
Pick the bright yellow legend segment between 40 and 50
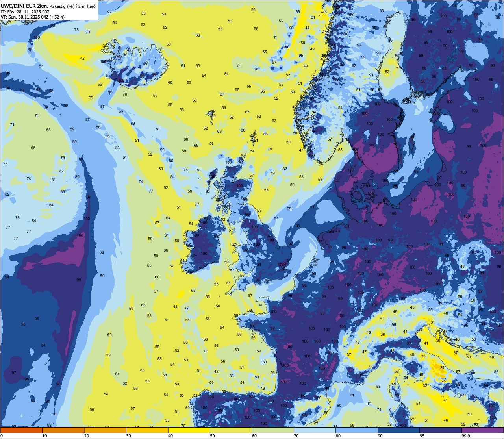pyautogui.click(x=189, y=430)
